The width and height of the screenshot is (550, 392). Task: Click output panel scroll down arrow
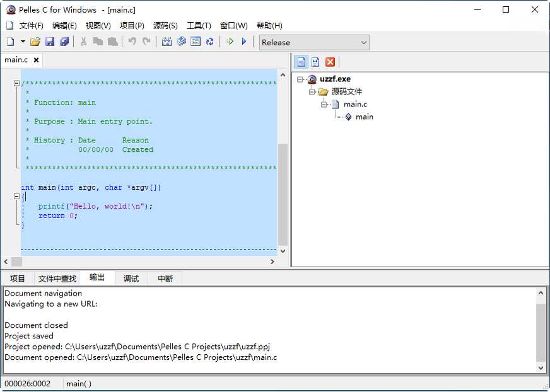[541, 367]
